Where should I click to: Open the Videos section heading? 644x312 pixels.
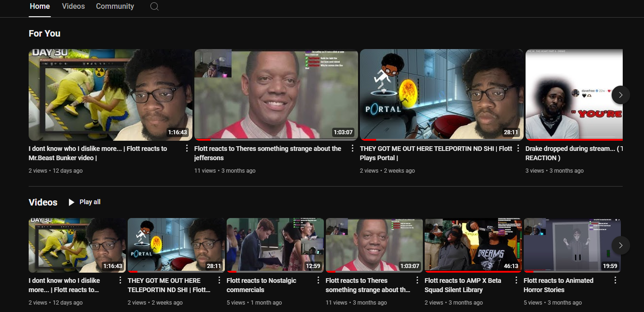[43, 202]
